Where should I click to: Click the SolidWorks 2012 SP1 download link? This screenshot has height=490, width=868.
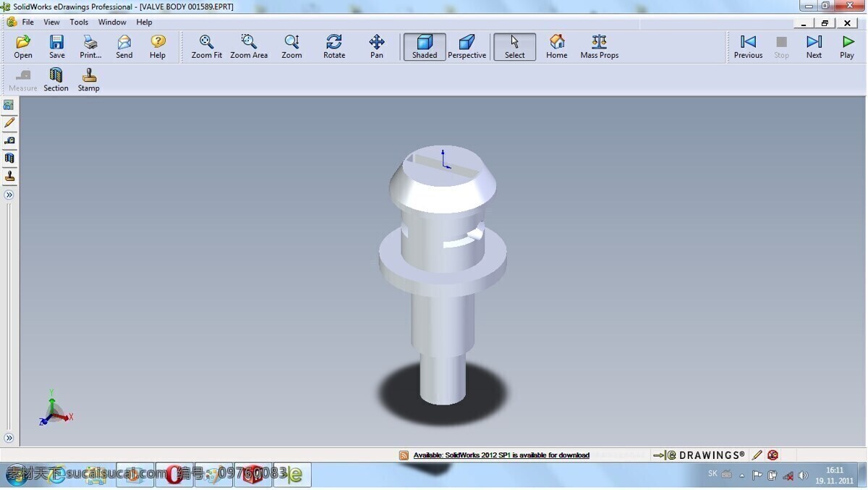tap(501, 455)
